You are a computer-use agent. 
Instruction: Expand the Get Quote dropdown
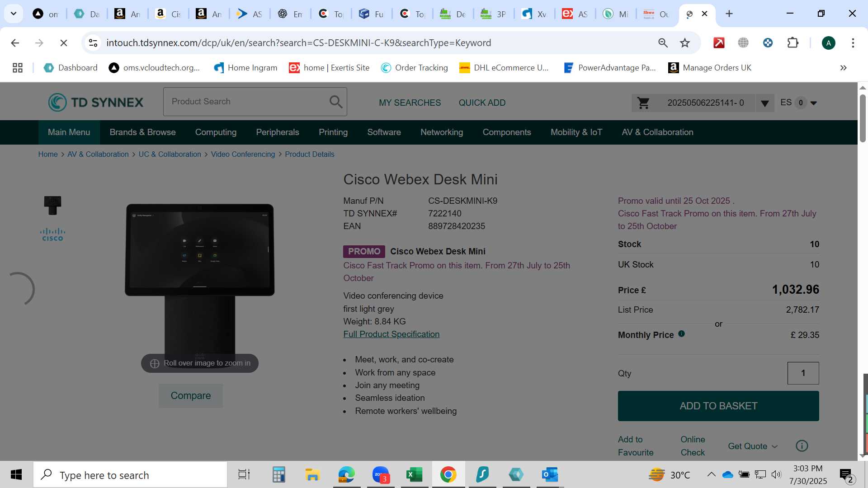pos(753,446)
